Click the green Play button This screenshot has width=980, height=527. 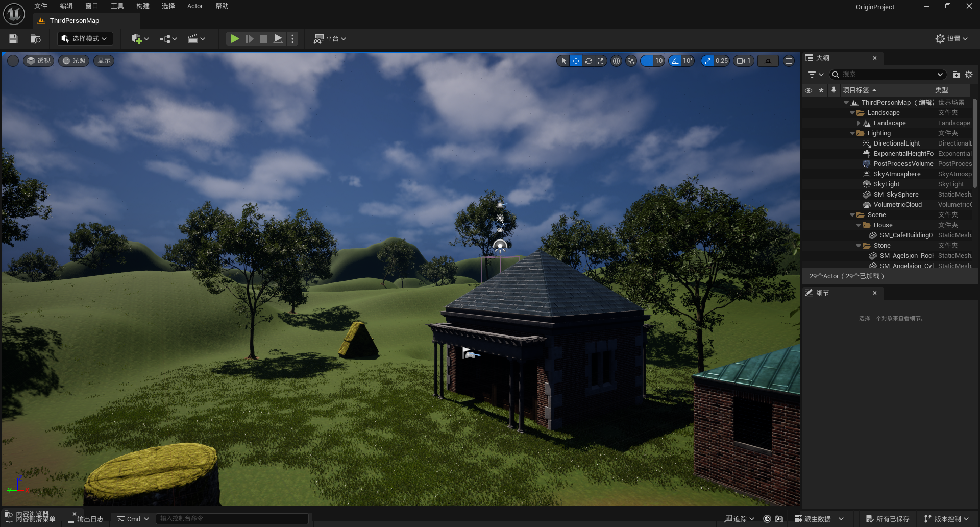[x=234, y=39]
